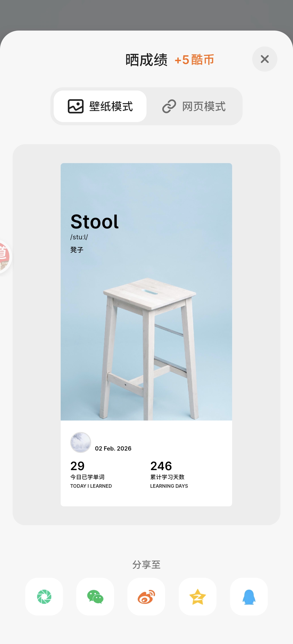This screenshot has width=293, height=644.
Task: Tap the 29 今日已学单词 stat
Action: pyautogui.click(x=91, y=474)
